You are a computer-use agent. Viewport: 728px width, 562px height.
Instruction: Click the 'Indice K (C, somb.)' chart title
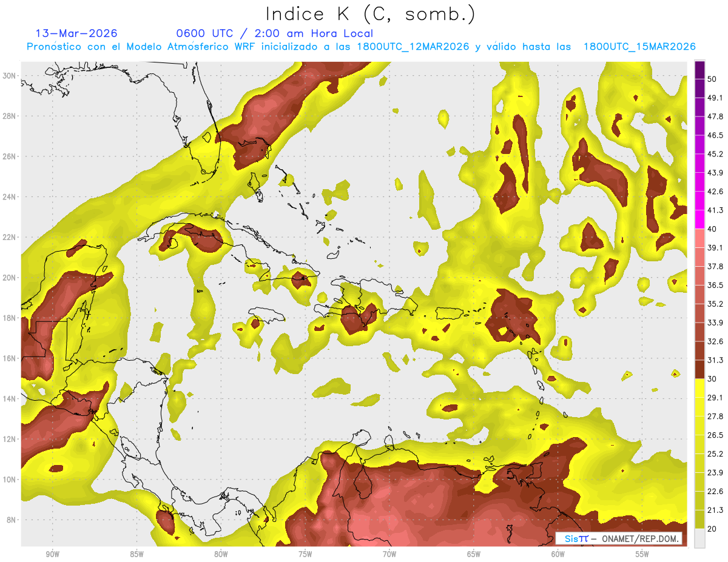371,15
